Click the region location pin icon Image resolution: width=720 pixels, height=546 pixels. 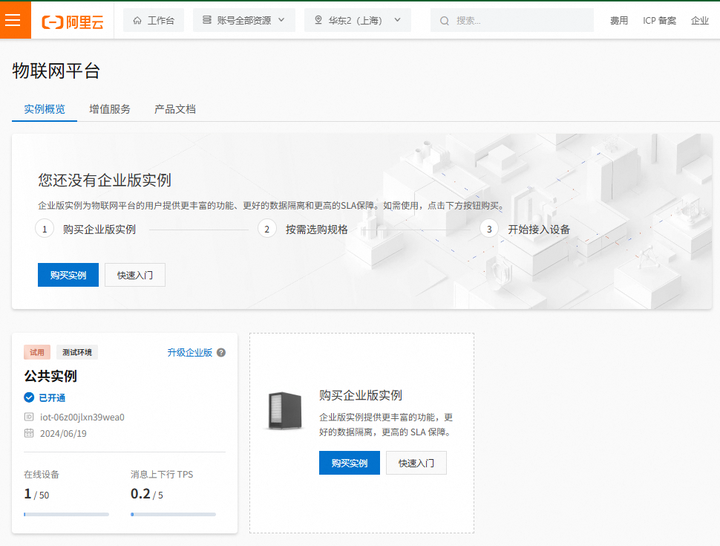click(318, 20)
